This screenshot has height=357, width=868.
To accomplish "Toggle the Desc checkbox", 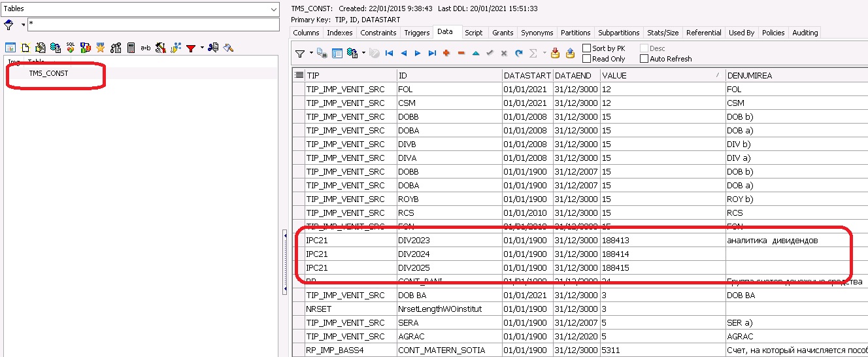I will coord(644,48).
